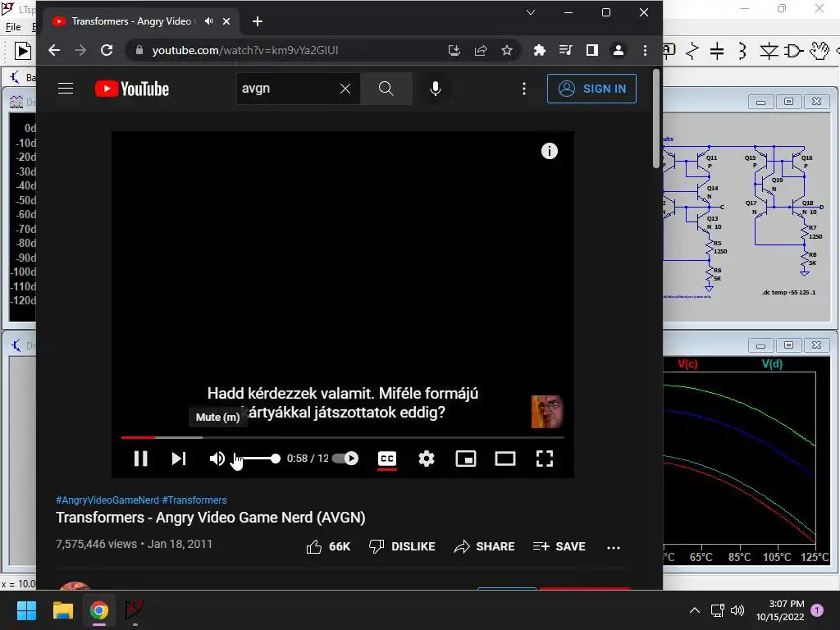840x630 pixels.
Task: Seek on the video progress bar
Action: click(343, 438)
